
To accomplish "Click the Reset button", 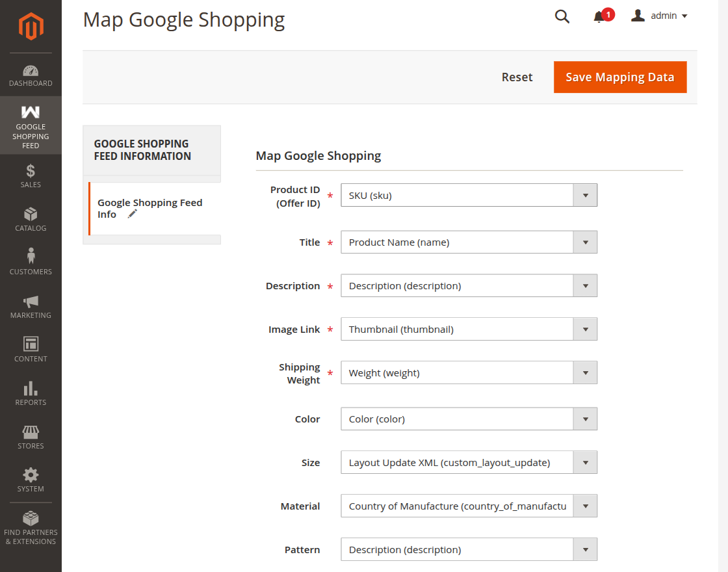I will click(517, 77).
